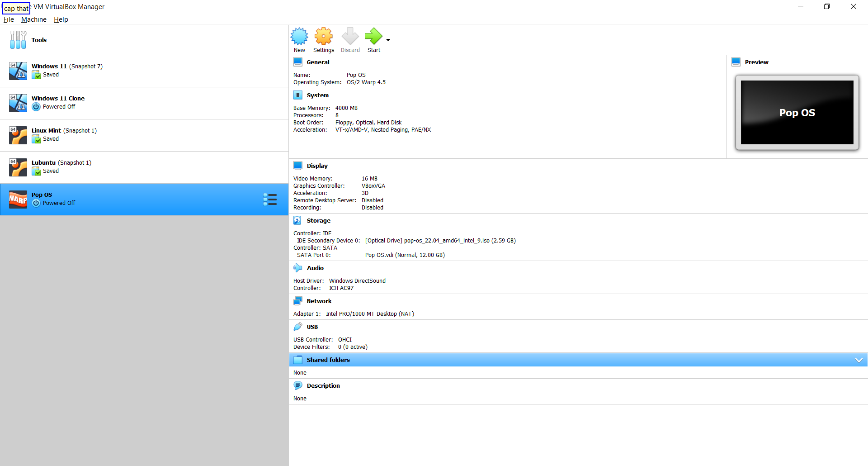Select the Windows 11 VM icon
Image resolution: width=868 pixels, height=466 pixels.
(18, 71)
